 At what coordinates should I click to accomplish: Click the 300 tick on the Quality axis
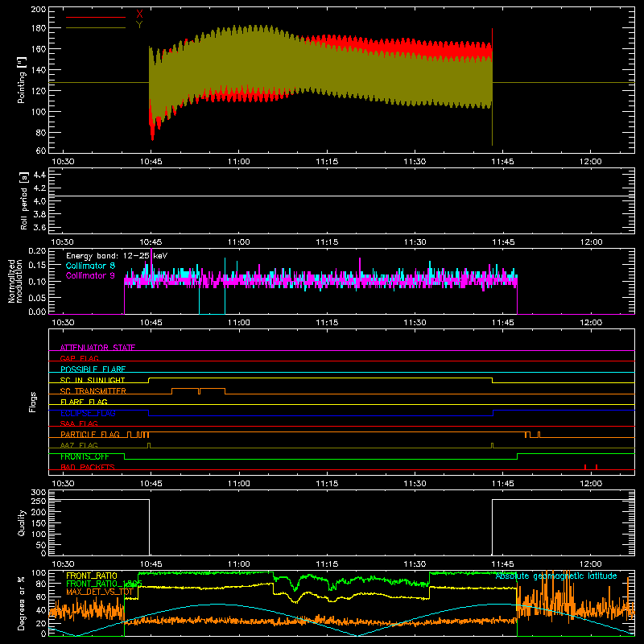pyautogui.click(x=39, y=493)
